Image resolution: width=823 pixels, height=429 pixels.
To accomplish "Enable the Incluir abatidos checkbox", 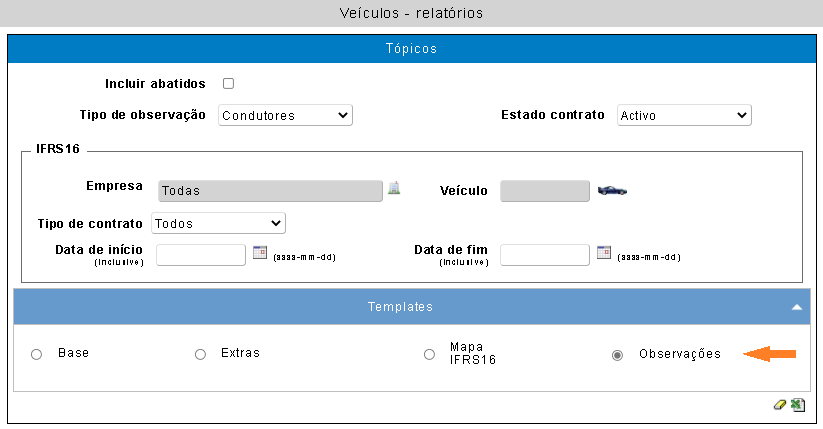I will click(228, 83).
